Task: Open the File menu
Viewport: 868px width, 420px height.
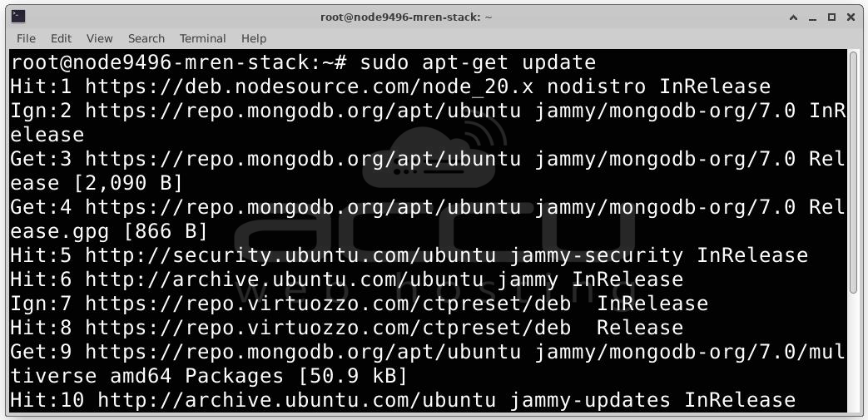Action: tap(26, 38)
